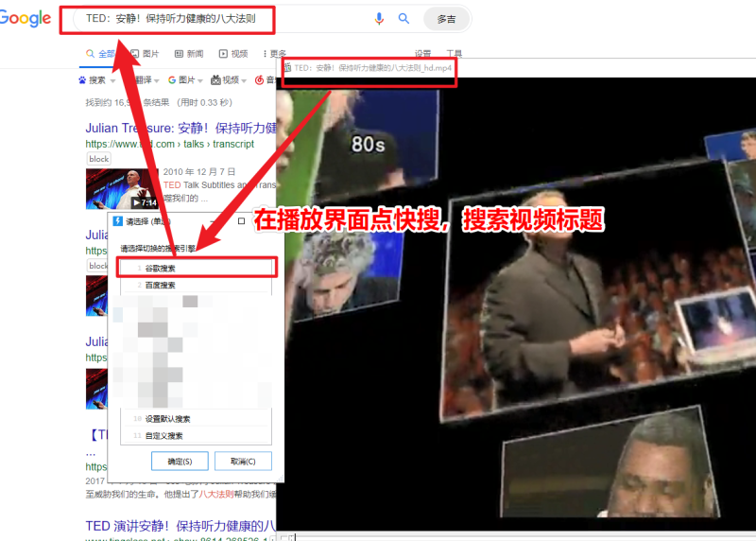This screenshot has width=756, height=541.
Task: Switch to the 新闻 tab
Action: coord(189,54)
